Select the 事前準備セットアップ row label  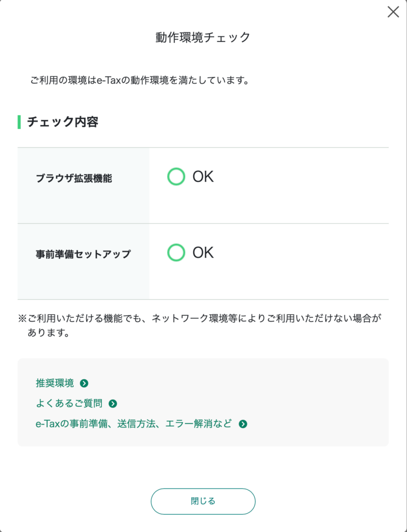pyautogui.click(x=83, y=255)
